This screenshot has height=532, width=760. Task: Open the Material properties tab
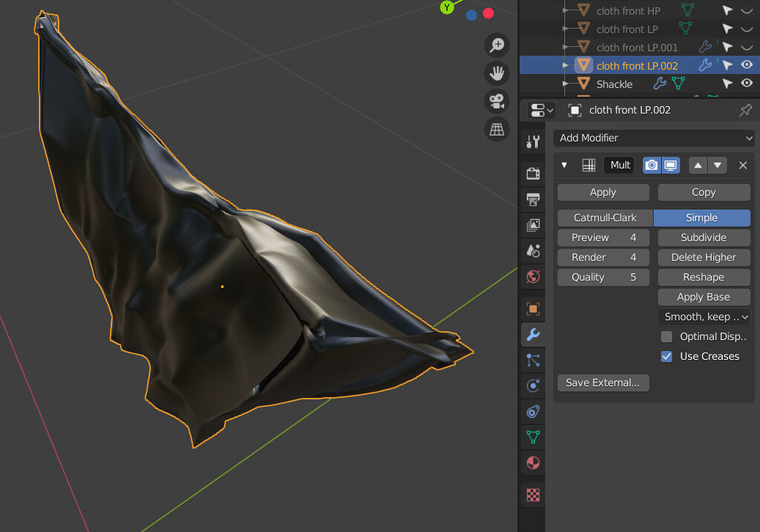tap(533, 463)
